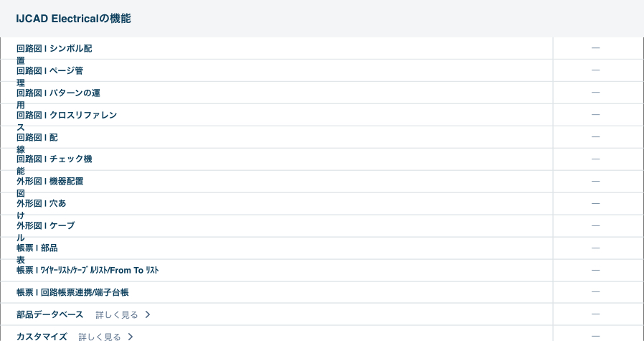Image resolution: width=644 pixels, height=341 pixels.
Task: Select the 帳票 ワイヤーリスト/From To リスト row
Action: coord(87,271)
